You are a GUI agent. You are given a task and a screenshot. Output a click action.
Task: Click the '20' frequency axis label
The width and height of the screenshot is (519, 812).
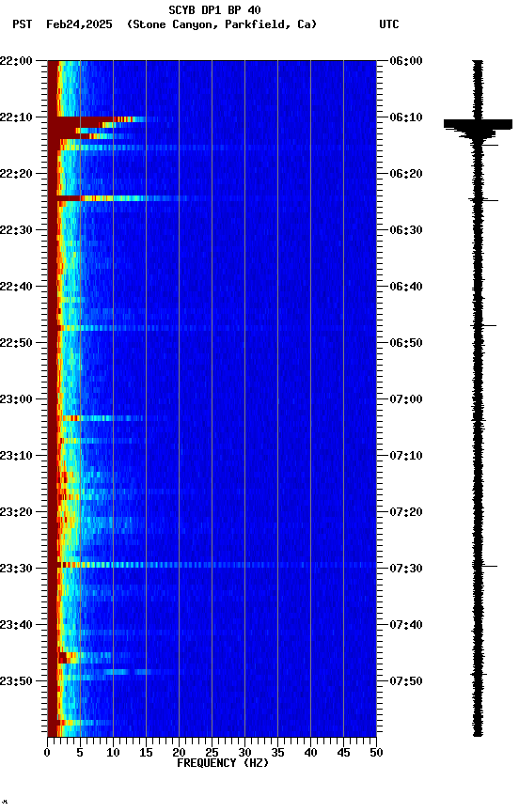click(179, 753)
